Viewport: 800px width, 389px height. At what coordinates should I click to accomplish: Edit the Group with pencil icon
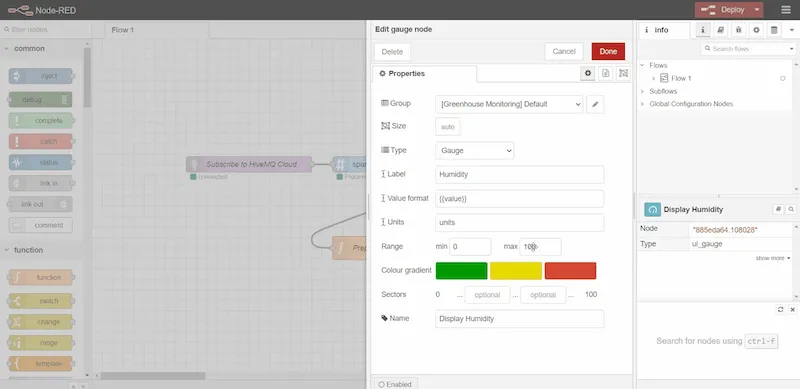(x=595, y=104)
